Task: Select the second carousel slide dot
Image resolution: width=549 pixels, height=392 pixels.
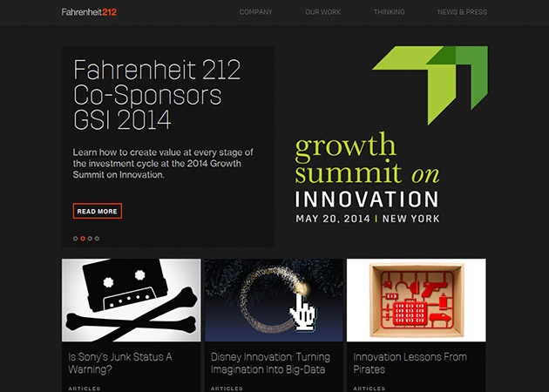Action: [x=83, y=239]
